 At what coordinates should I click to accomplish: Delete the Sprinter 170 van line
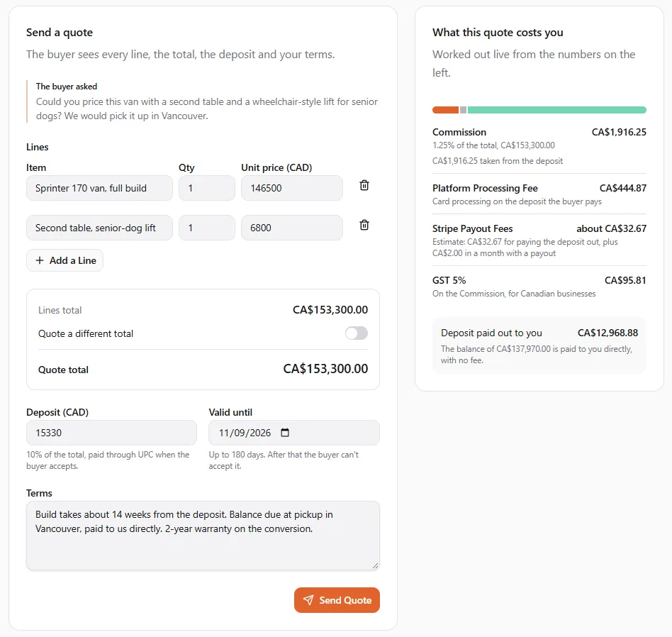pyautogui.click(x=364, y=185)
